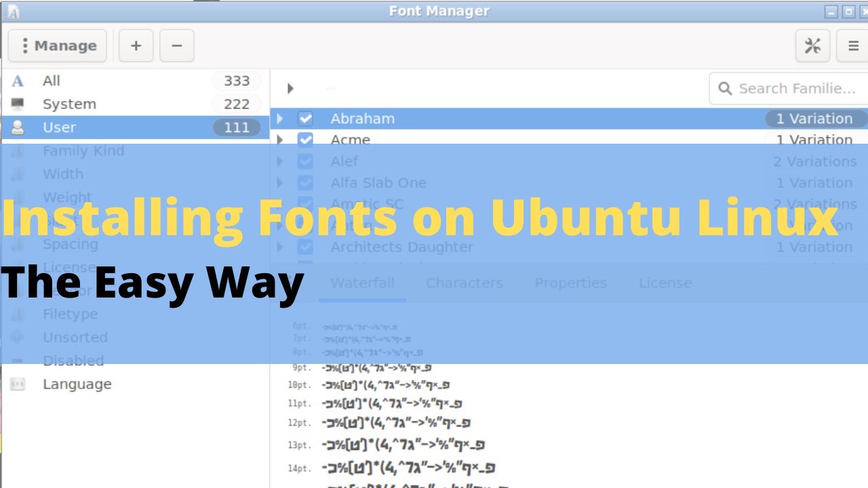Viewport: 868px width, 488px height.
Task: Click Alef's "2 Variations" label
Action: pyautogui.click(x=814, y=161)
